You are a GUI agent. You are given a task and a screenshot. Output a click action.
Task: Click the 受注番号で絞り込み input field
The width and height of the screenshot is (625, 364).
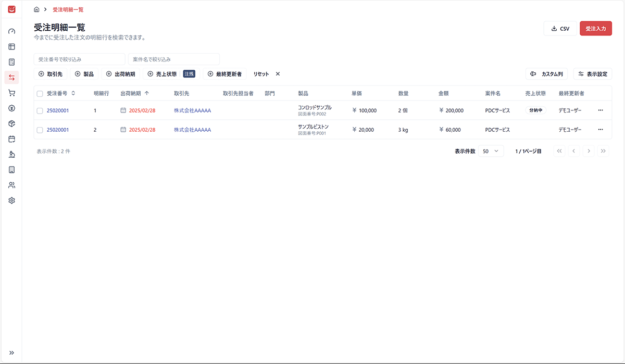tap(79, 59)
